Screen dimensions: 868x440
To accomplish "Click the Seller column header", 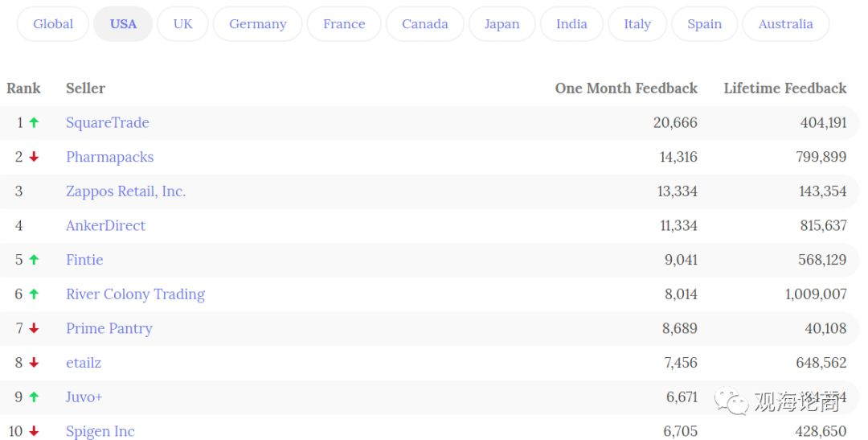I will tap(85, 88).
